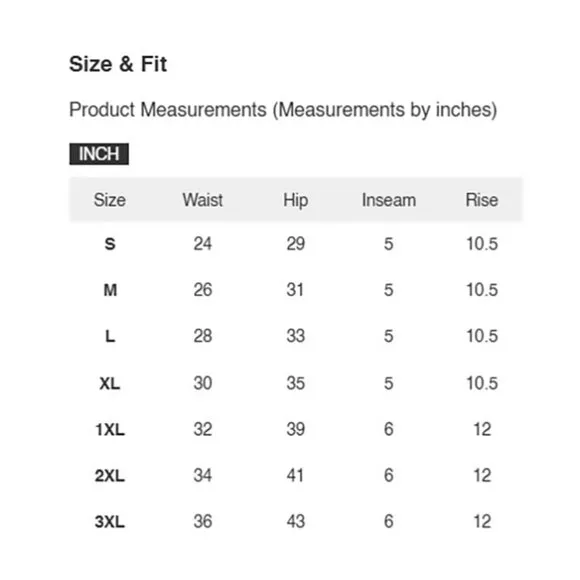Click the Product Measurements description text
Image resolution: width=580 pixels, height=580 pixels.
pos(283,110)
